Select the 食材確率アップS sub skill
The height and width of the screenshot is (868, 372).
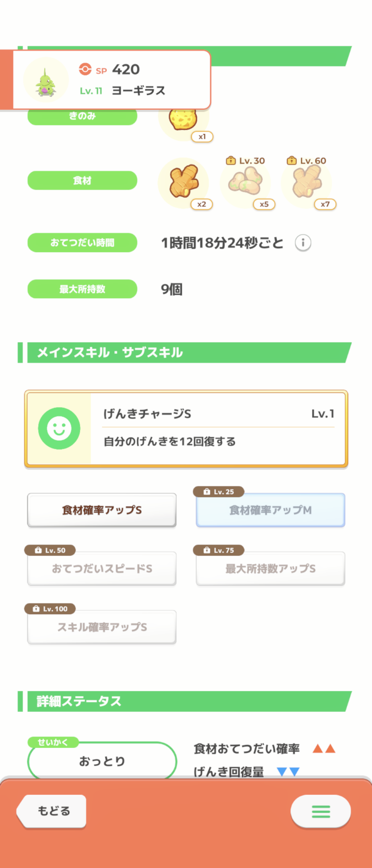tap(102, 510)
